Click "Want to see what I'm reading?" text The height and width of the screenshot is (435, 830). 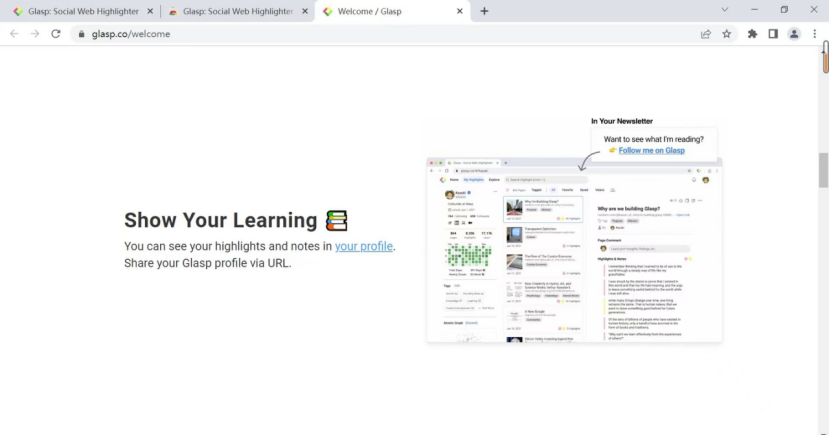click(x=654, y=139)
